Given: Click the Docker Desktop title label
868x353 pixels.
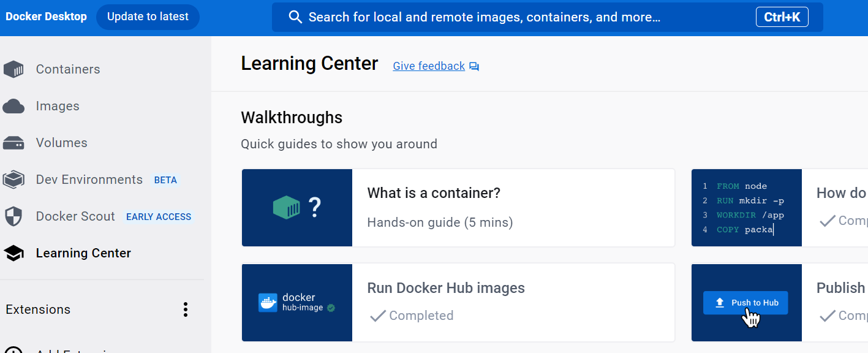Looking at the screenshot, I should (x=46, y=16).
